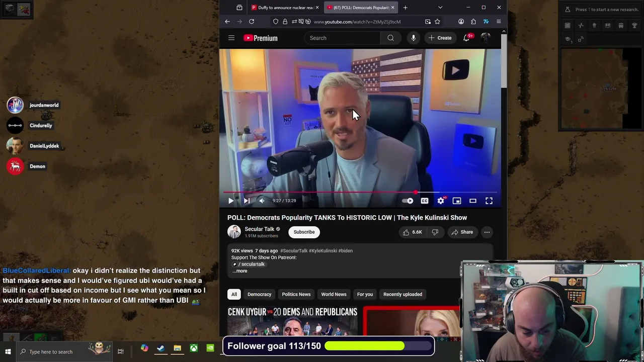
Task: Click the Windows taskbar search box
Action: coord(64,351)
